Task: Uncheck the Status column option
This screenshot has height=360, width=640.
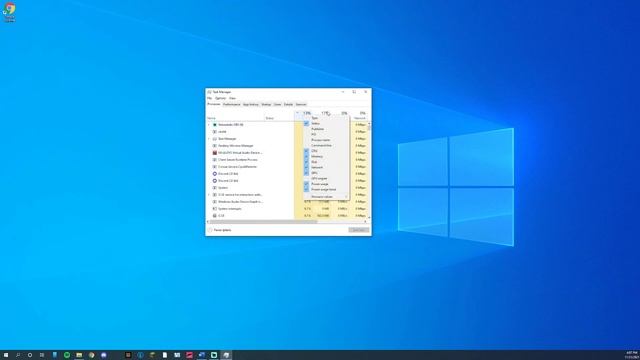Action: point(327,123)
